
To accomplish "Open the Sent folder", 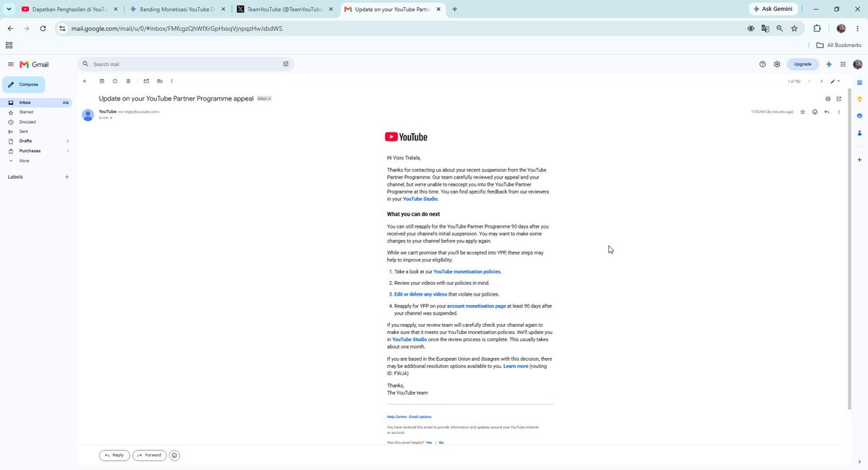I will pyautogui.click(x=36, y=132).
